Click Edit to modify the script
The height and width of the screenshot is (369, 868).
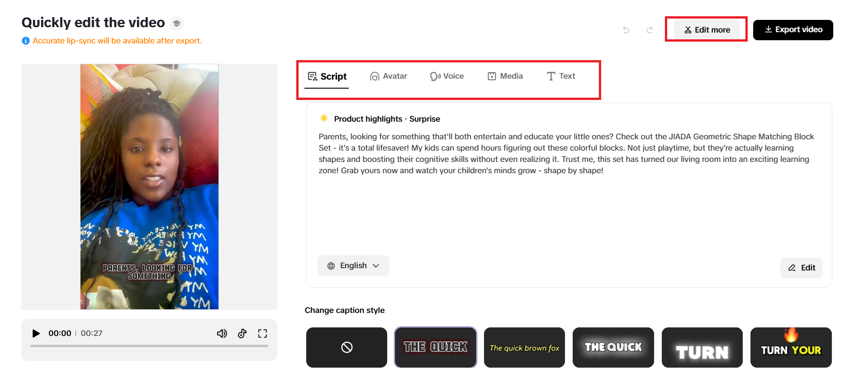[x=801, y=268]
